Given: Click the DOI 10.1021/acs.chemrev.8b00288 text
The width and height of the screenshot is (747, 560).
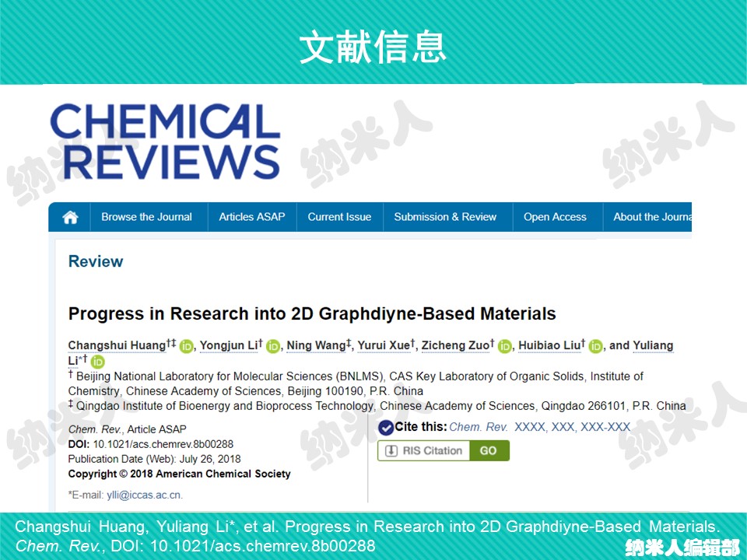Looking at the screenshot, I should point(163,444).
